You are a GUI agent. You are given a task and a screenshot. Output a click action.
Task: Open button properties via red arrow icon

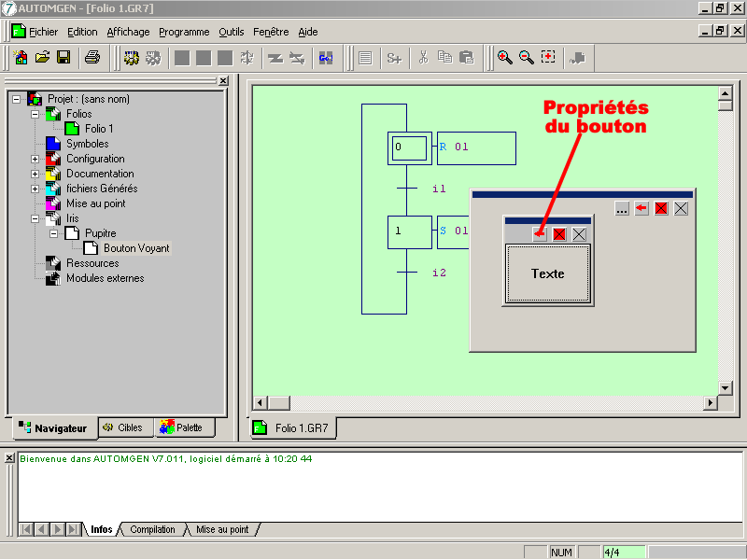pos(540,234)
